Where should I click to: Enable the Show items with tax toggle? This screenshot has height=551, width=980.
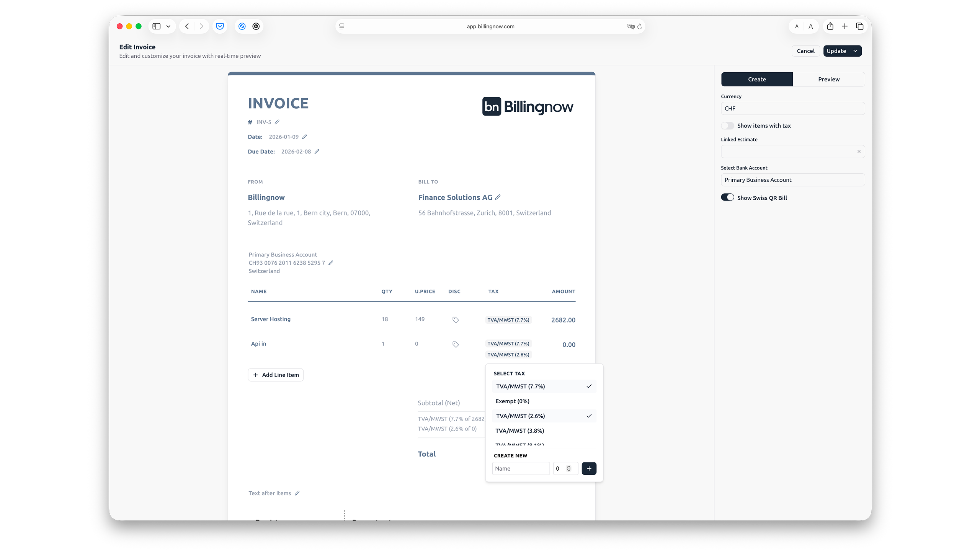[x=728, y=126]
